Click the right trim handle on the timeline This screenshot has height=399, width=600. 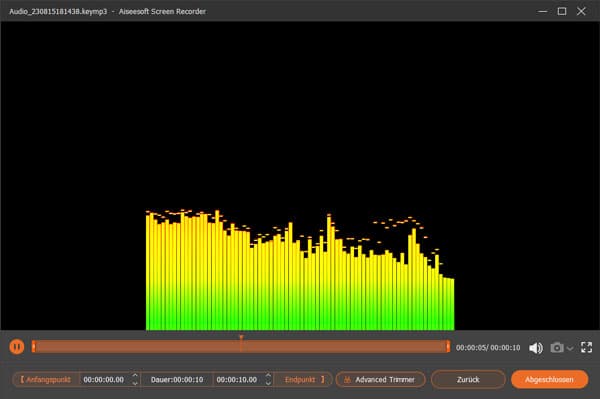pos(448,347)
